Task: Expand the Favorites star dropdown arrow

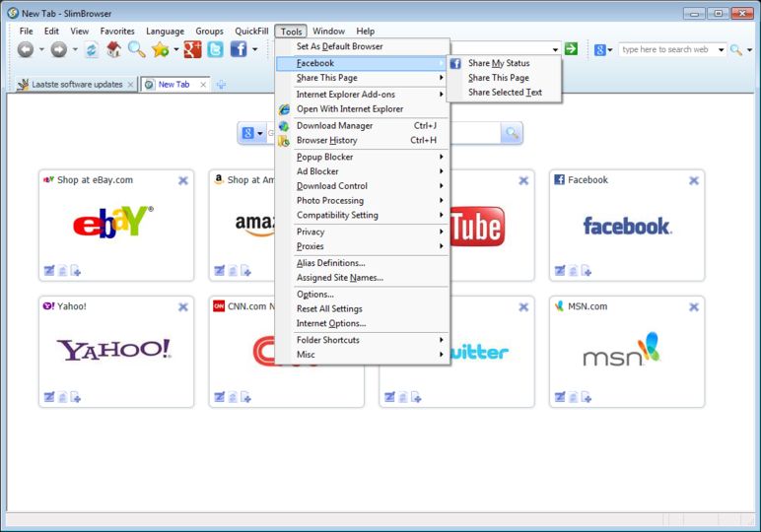Action: click(x=175, y=49)
